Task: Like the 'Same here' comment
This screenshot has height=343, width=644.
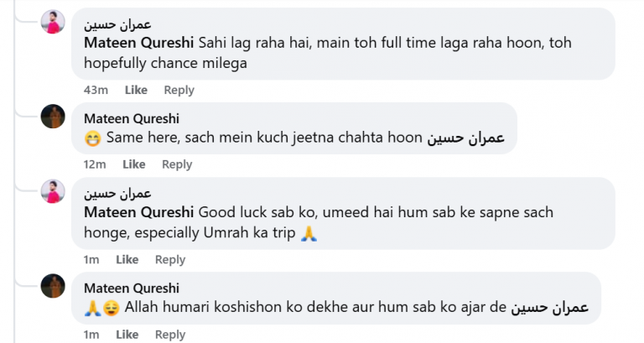Action: pos(134,164)
